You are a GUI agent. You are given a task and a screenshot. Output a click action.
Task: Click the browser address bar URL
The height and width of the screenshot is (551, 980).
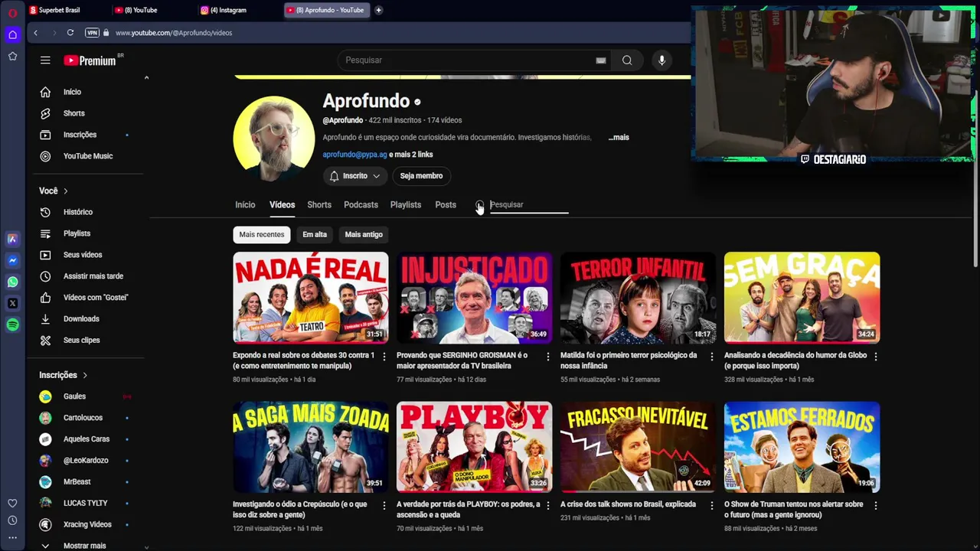(x=174, y=33)
